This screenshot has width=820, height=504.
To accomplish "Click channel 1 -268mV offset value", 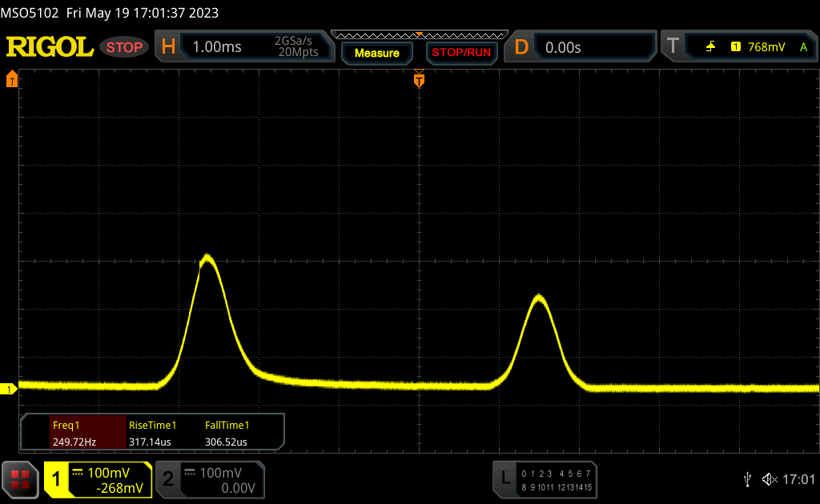I will (x=120, y=488).
